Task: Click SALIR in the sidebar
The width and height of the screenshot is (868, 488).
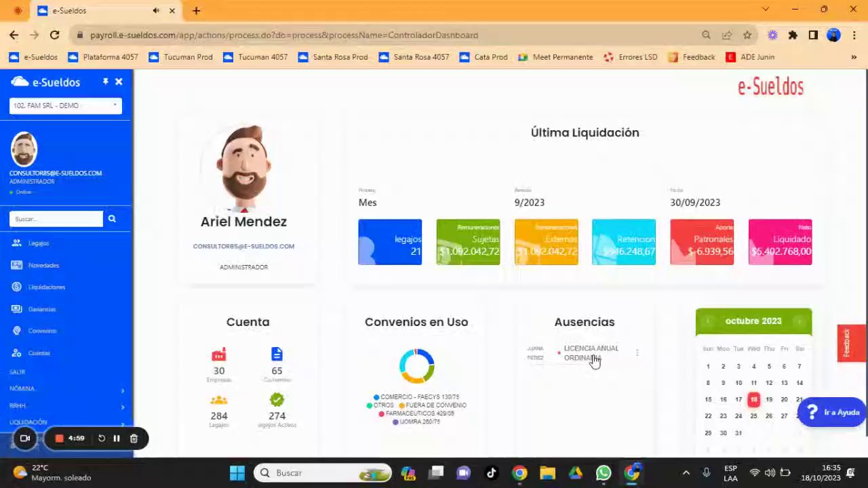Action: click(18, 372)
